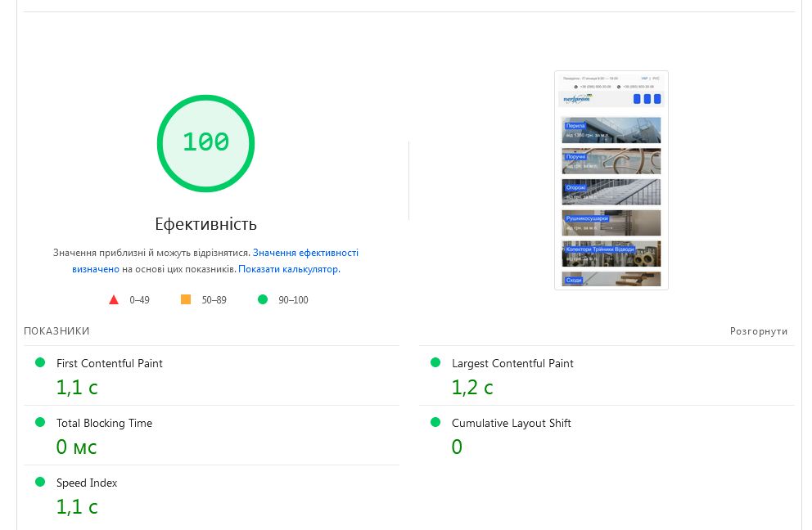Viewport: 812px width, 530px height.
Task: Click the green dot beside Speed Index
Action: click(x=40, y=482)
